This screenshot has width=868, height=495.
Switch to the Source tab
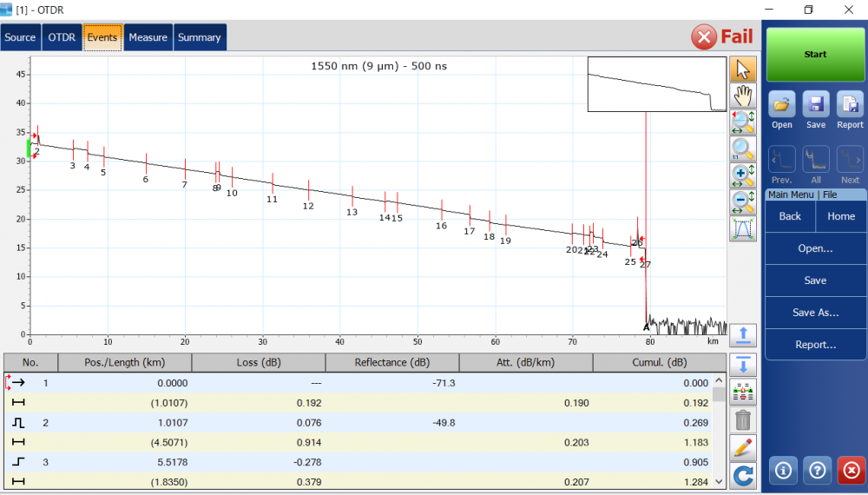click(20, 38)
